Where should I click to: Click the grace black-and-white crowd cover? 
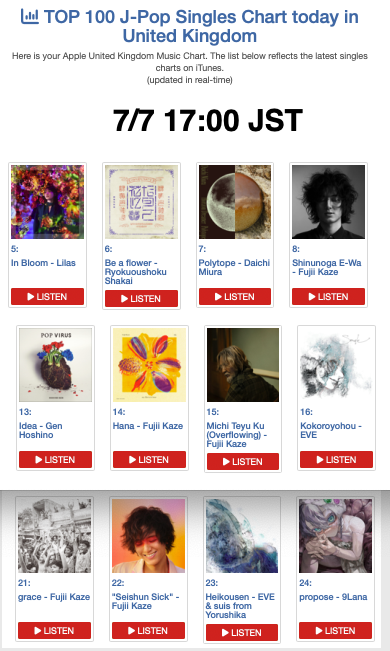point(54,536)
